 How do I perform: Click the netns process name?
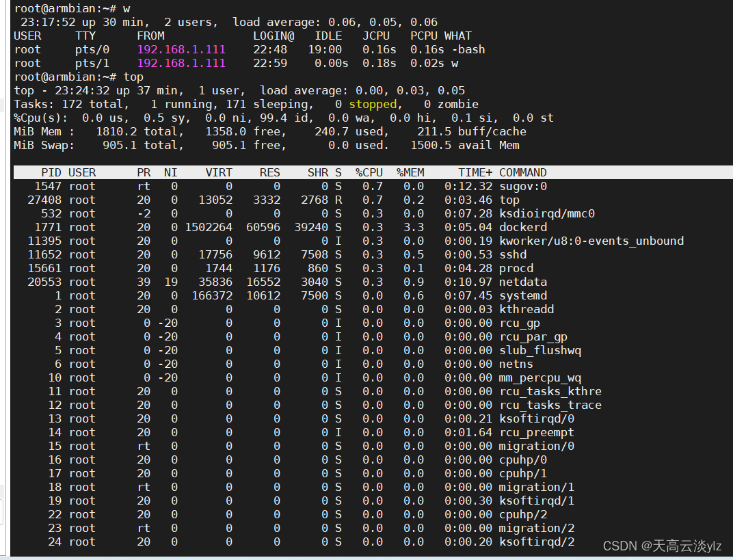(x=516, y=364)
